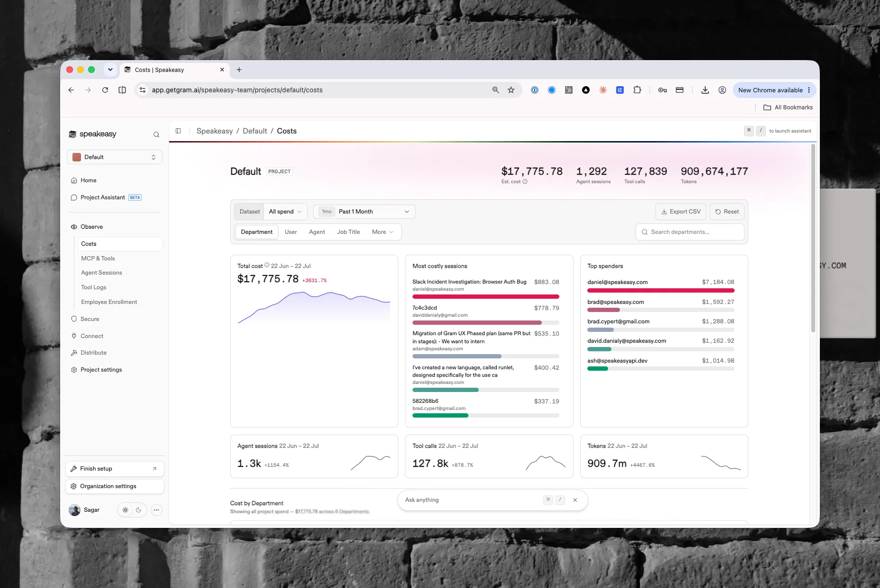
Task: Click the browser address bar URL
Action: tap(237, 90)
